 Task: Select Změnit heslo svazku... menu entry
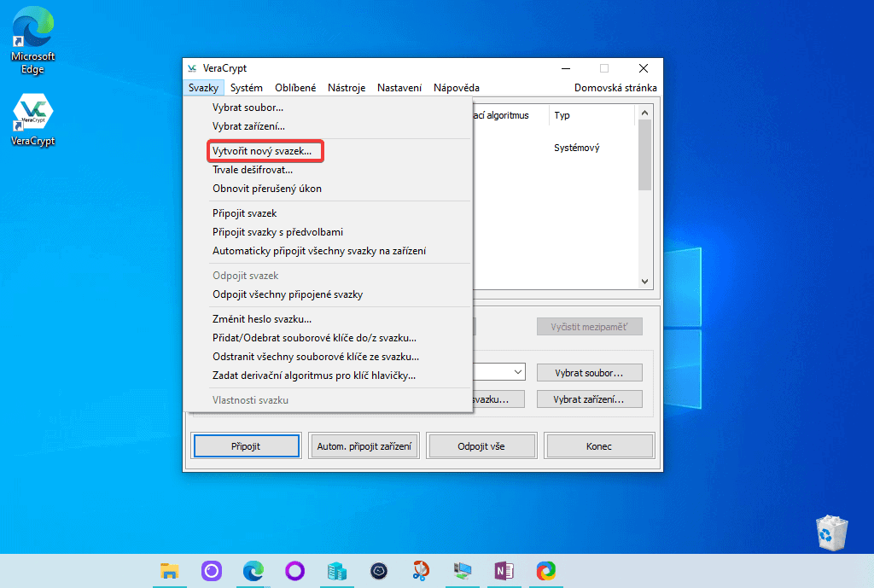pos(328,319)
